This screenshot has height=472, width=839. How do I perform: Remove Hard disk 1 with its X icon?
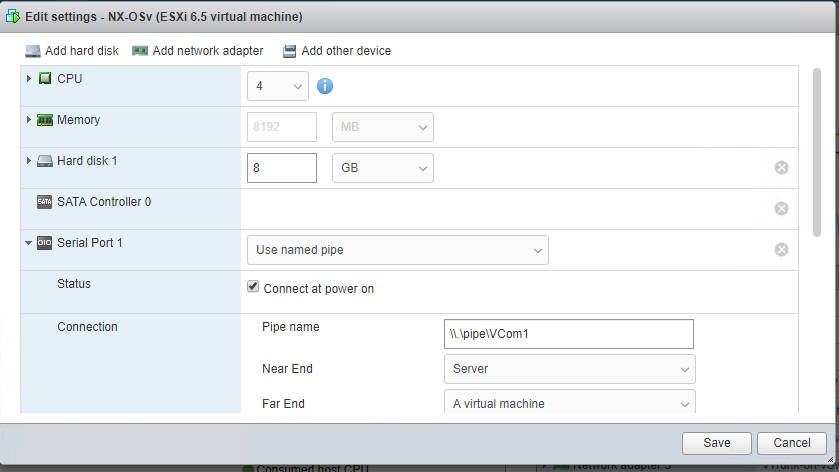click(x=781, y=168)
